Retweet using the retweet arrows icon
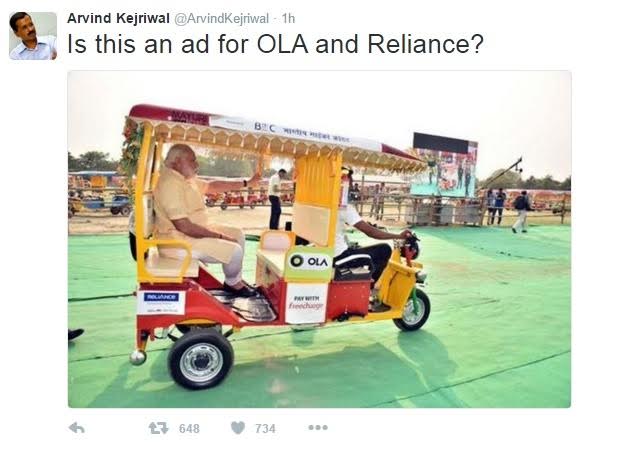The image size is (622, 456). pos(158,428)
